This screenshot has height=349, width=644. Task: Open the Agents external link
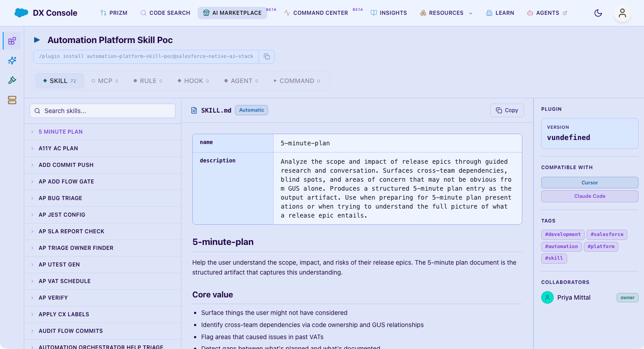547,13
